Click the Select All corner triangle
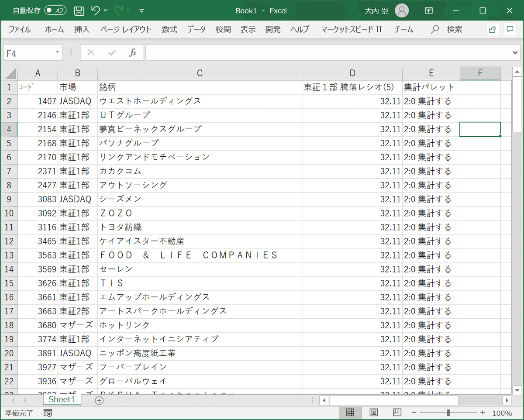This screenshot has height=420, width=524. click(x=10, y=73)
